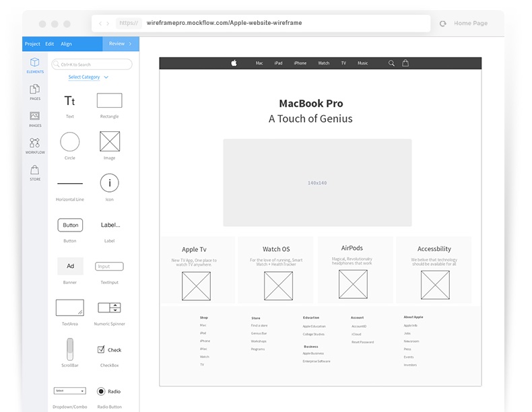Select the Accessbility card image placeholder
This screenshot has width=532, height=412.
435,285
